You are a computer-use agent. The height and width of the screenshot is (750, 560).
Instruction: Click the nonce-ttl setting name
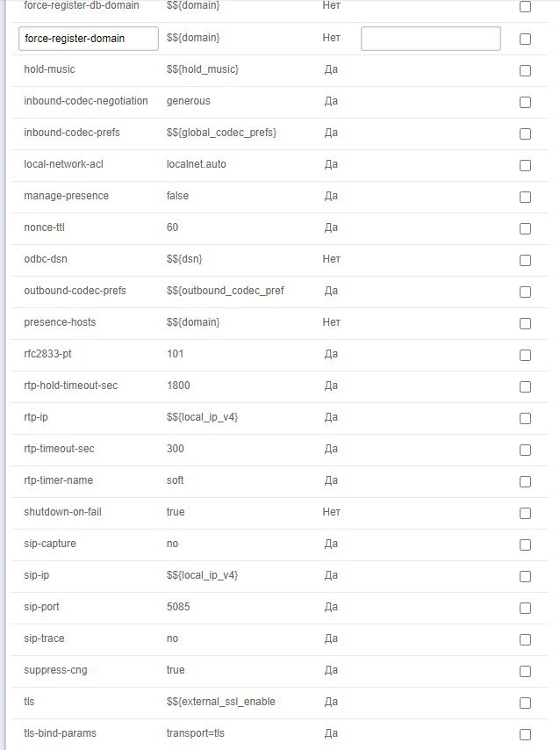tap(44, 227)
